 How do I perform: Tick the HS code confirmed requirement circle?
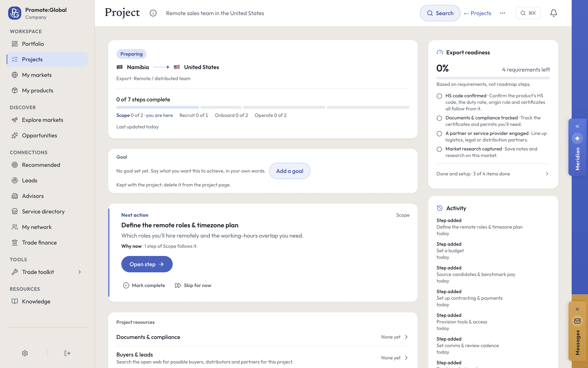(x=439, y=96)
